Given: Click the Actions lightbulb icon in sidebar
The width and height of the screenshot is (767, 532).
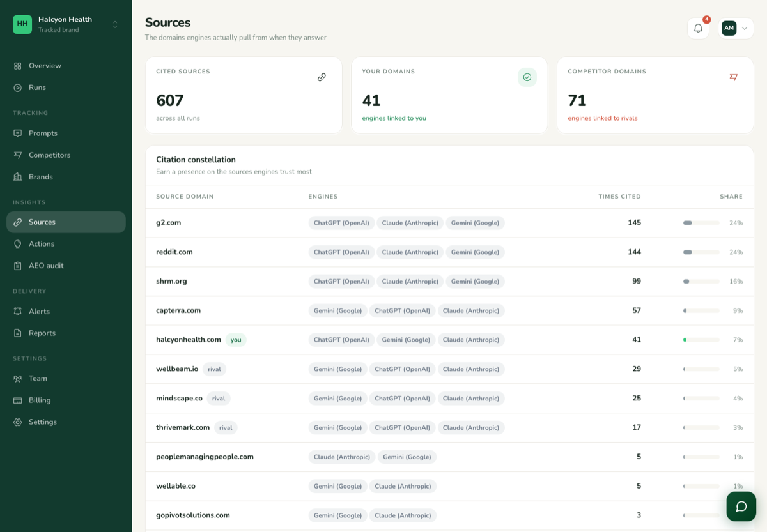Looking at the screenshot, I should coord(18,244).
